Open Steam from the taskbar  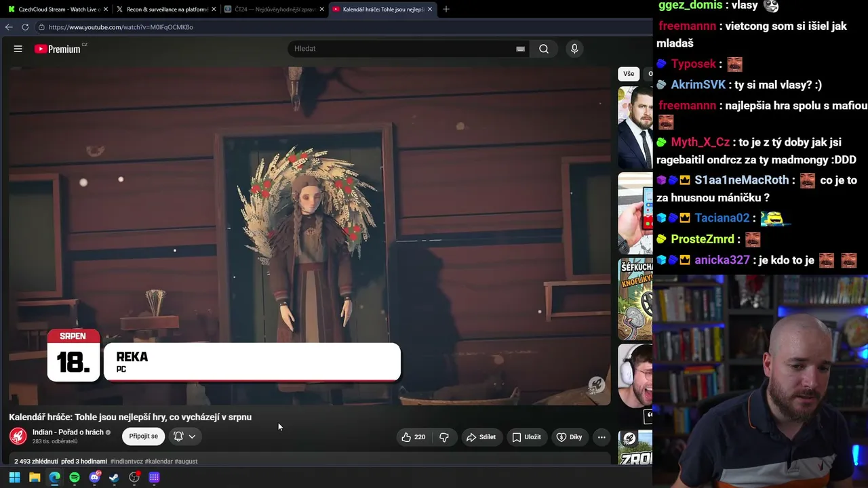[115, 477]
